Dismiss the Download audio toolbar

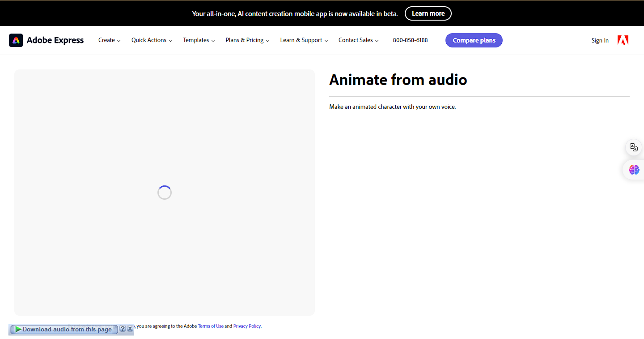[x=130, y=328]
